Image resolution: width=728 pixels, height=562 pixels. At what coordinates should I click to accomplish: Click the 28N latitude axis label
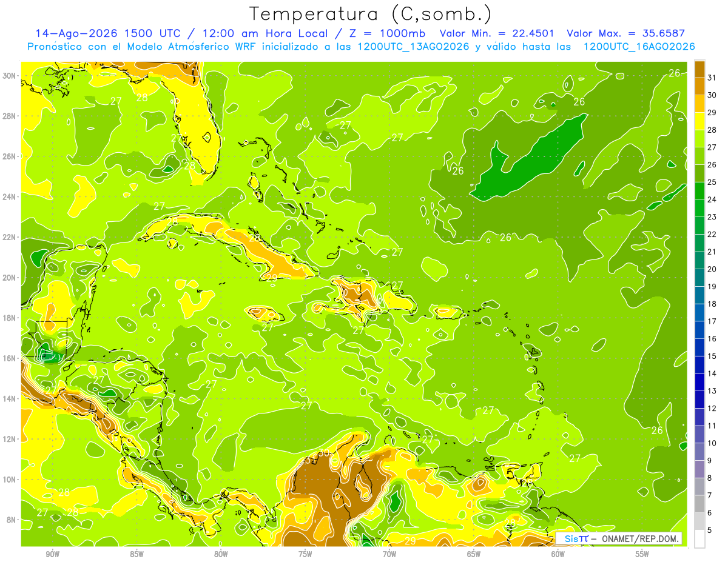(x=10, y=116)
